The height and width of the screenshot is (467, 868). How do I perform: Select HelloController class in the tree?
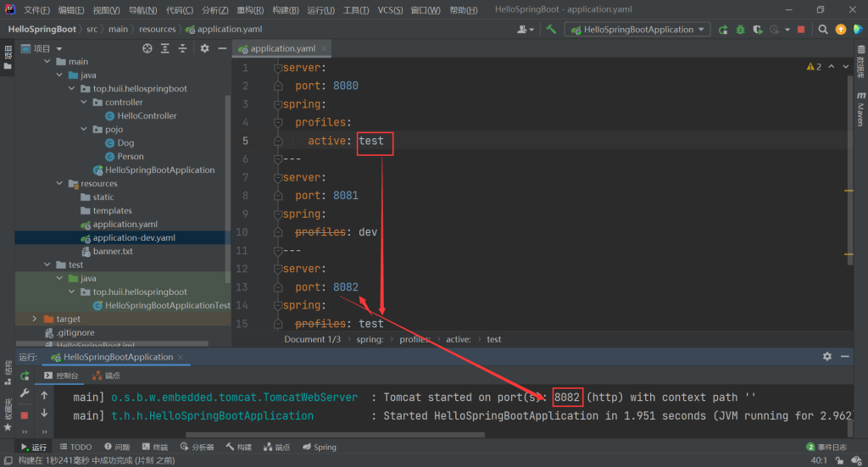[x=147, y=116]
